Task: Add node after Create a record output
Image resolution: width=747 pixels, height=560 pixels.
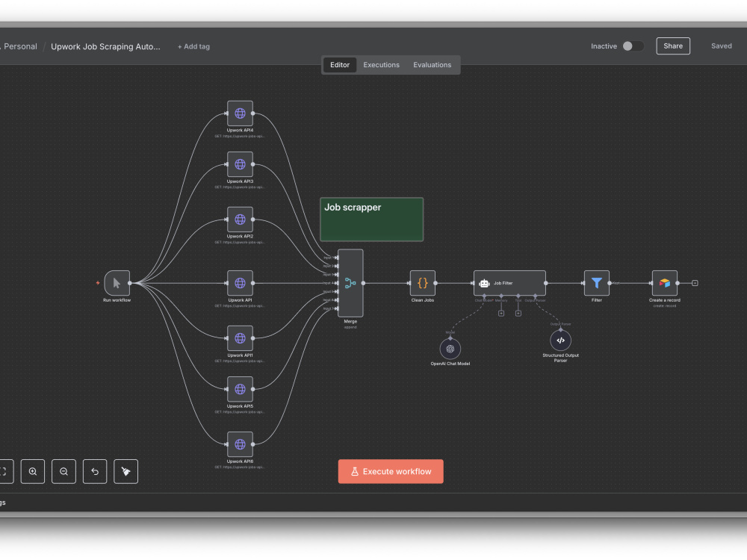Action: click(695, 283)
